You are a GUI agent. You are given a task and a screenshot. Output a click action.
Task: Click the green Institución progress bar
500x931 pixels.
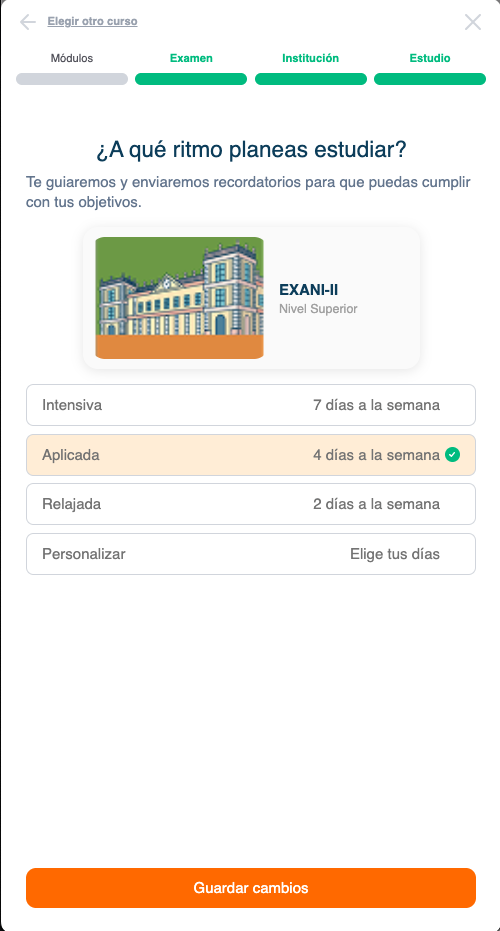point(311,79)
